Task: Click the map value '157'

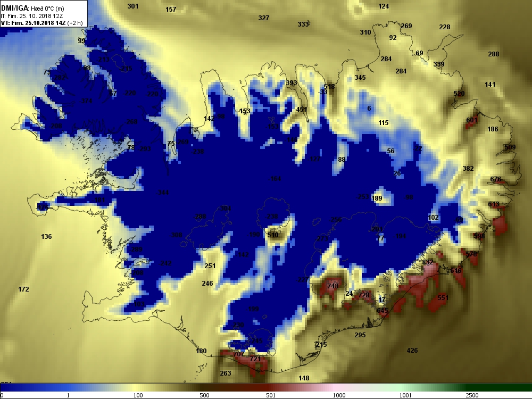Action: (171, 9)
